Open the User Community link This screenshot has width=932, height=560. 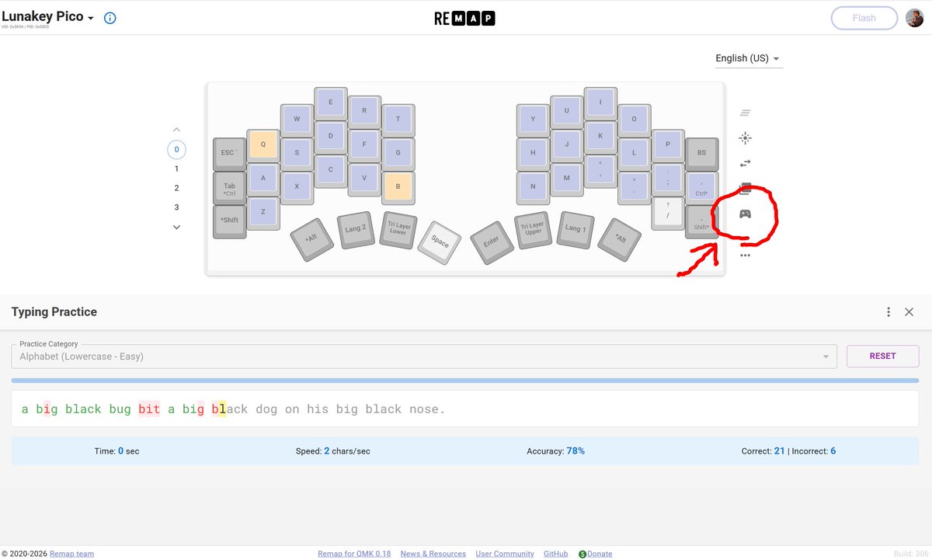pos(505,554)
